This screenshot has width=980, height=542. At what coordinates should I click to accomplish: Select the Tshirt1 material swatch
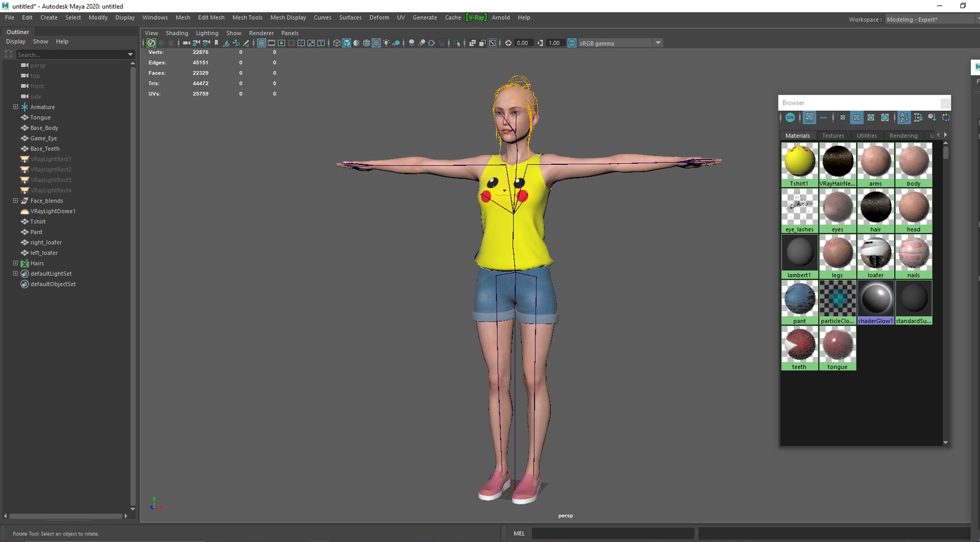click(799, 165)
